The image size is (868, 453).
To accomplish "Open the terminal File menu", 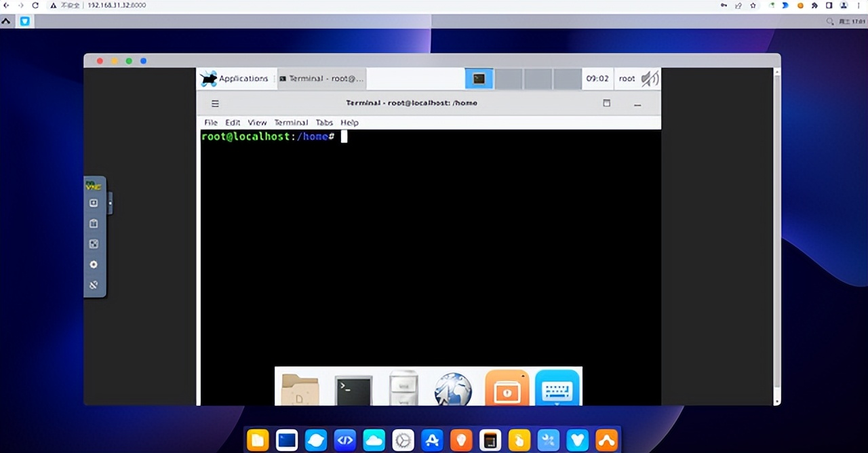I will point(211,123).
